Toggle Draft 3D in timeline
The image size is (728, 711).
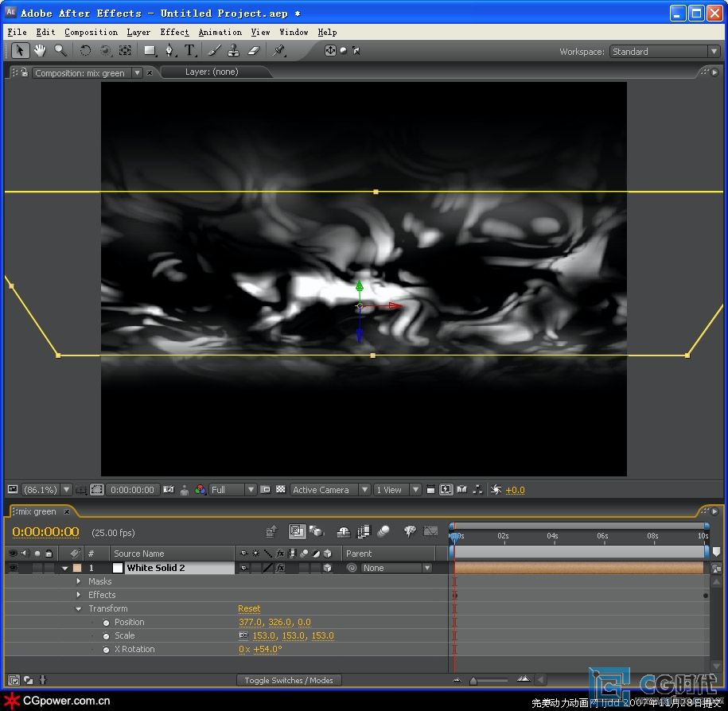[317, 531]
